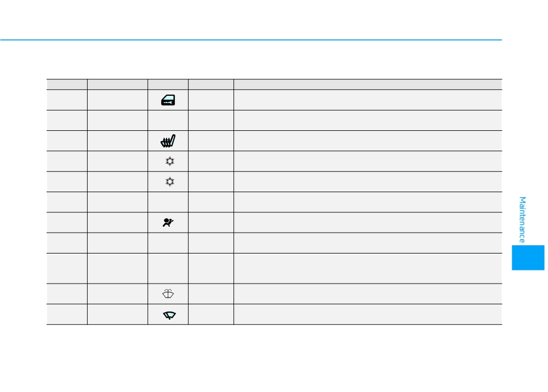Click the wide description cell beside door icon
This screenshot has width=548, height=392.
click(x=368, y=100)
